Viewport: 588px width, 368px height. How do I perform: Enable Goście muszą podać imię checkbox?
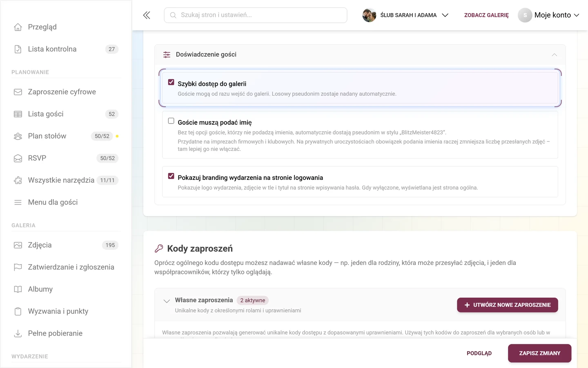[171, 121]
